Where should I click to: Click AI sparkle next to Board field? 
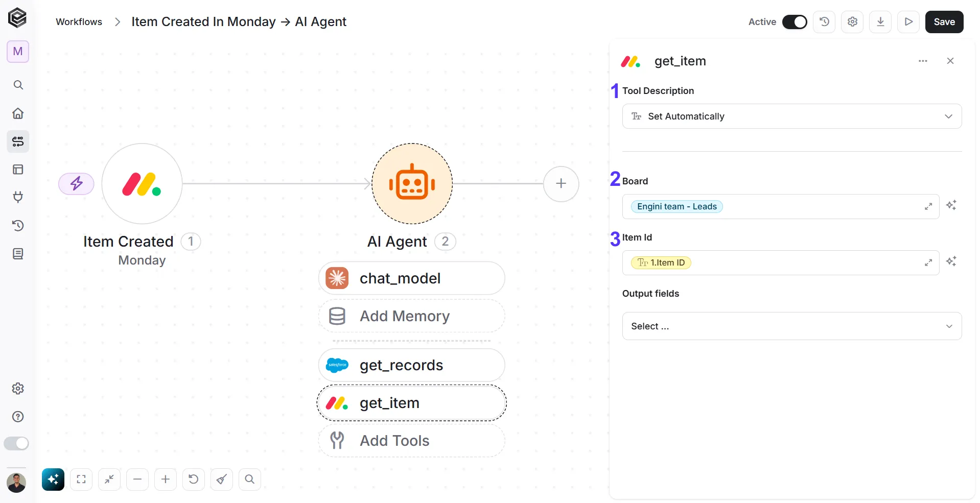[951, 205]
